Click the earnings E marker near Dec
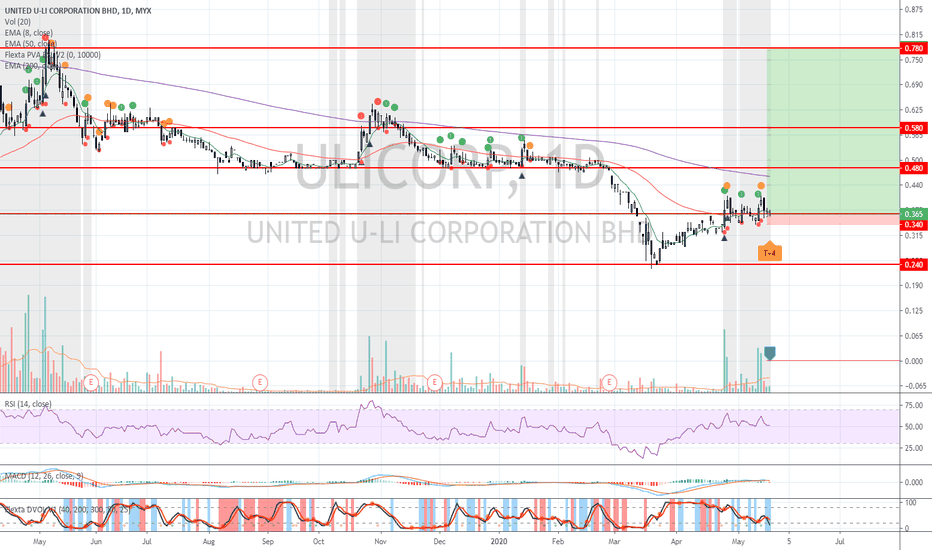The width and height of the screenshot is (932, 550). (435, 382)
